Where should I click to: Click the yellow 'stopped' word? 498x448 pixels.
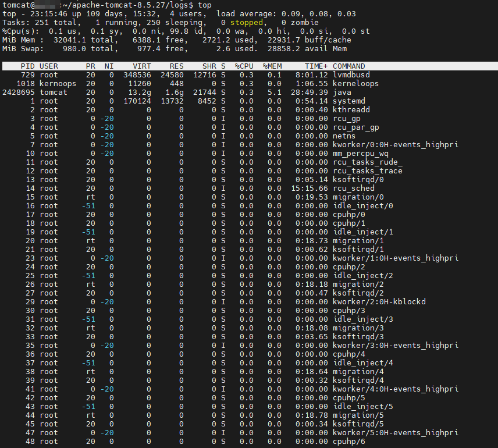pyautogui.click(x=247, y=23)
